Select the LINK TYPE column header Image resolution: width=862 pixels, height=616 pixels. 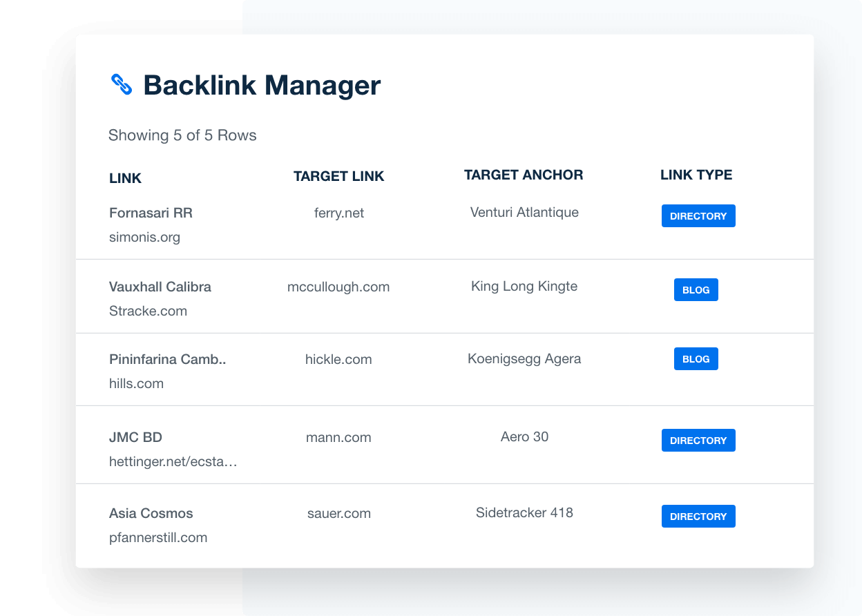tap(696, 175)
